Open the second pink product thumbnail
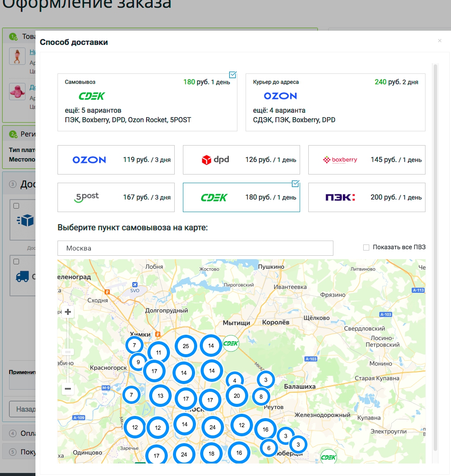 pyautogui.click(x=17, y=92)
